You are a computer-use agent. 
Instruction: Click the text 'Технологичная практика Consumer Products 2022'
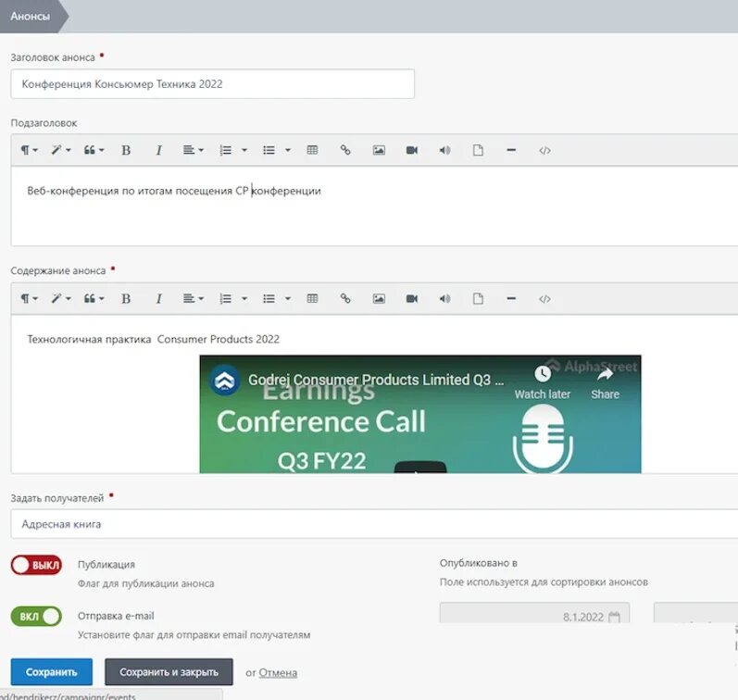coord(154,340)
